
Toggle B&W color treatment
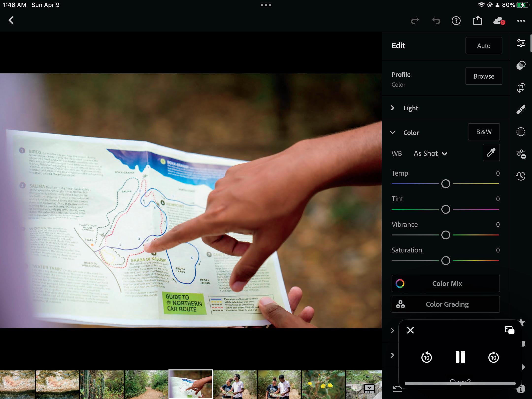click(x=484, y=132)
